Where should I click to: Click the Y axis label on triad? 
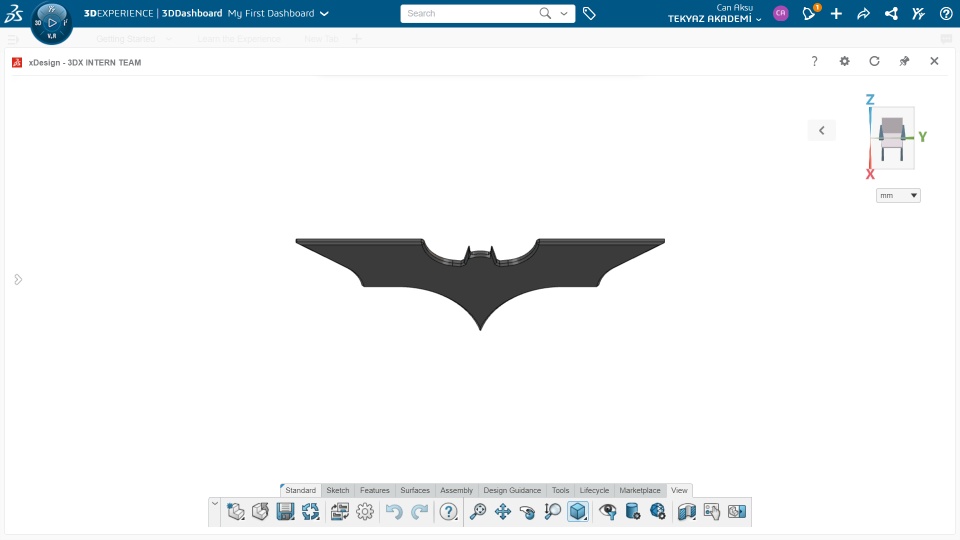[x=922, y=137]
